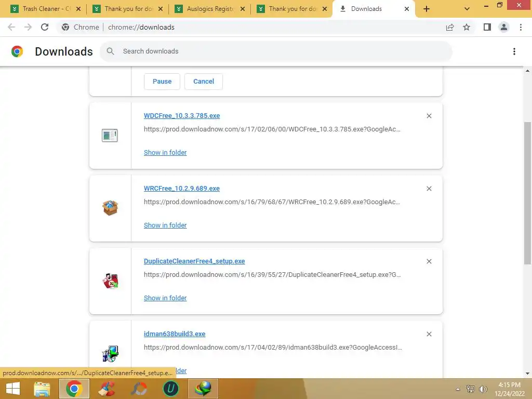Open the side panel icon
The height and width of the screenshot is (399, 532).
pos(487,27)
